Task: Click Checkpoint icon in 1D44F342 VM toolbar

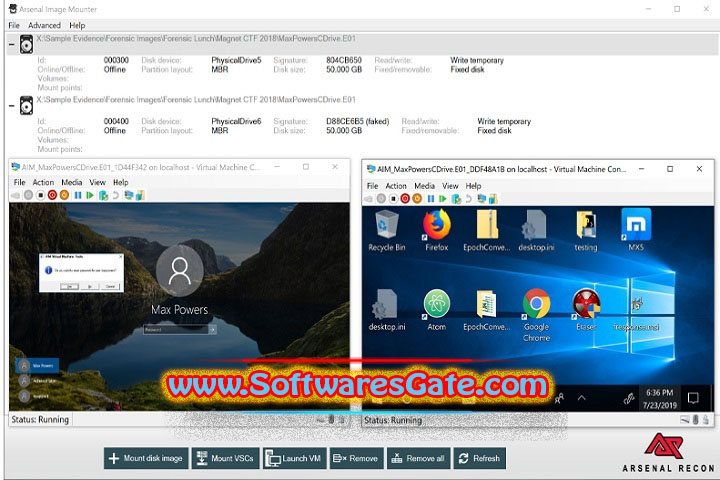Action: [104, 196]
